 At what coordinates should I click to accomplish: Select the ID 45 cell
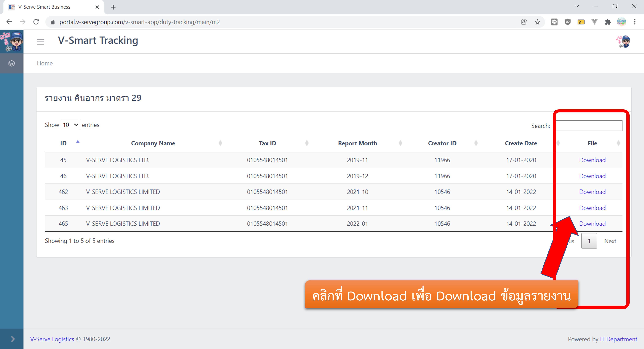63,160
